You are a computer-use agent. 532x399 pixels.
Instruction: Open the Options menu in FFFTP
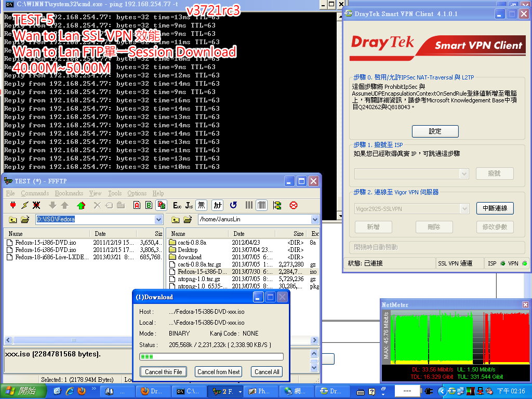click(137, 193)
